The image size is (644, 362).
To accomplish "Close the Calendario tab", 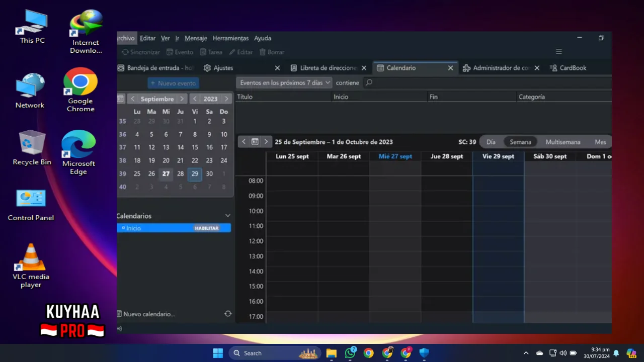I will [450, 68].
